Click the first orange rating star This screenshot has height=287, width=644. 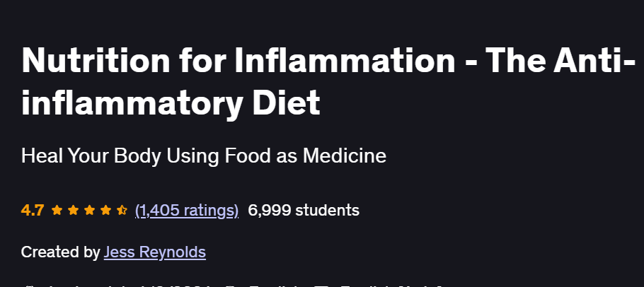(x=57, y=211)
